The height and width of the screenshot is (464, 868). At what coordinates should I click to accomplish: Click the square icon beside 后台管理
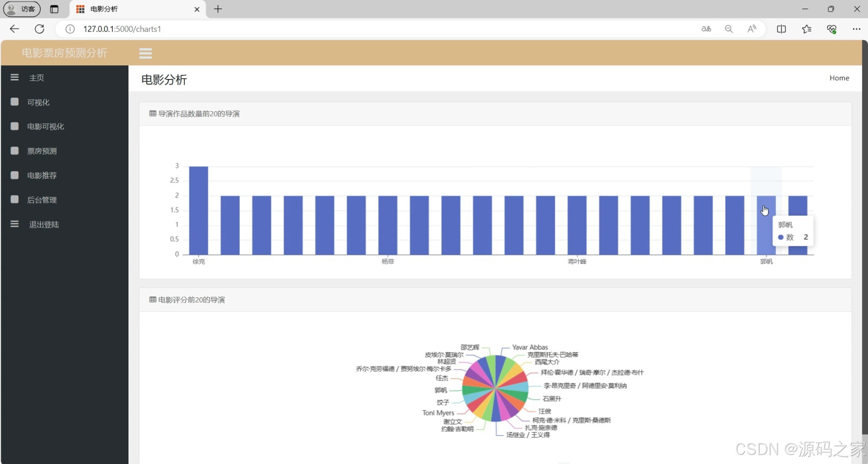(15, 199)
